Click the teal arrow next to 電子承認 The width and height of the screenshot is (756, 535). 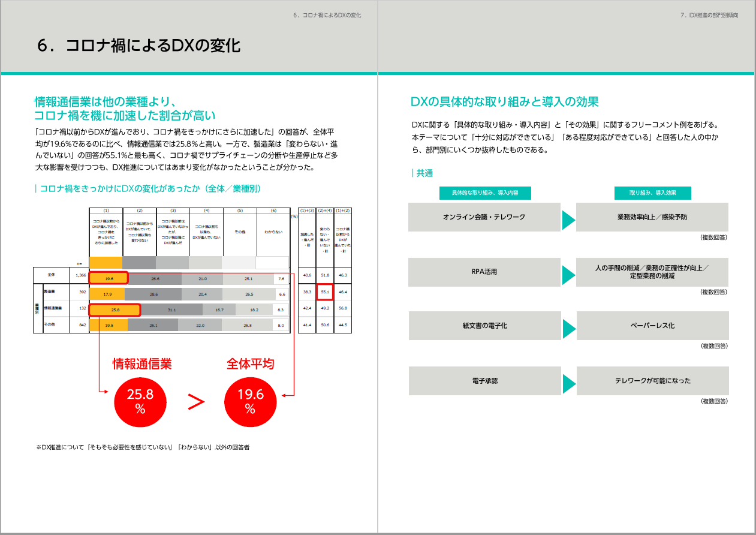click(x=568, y=383)
